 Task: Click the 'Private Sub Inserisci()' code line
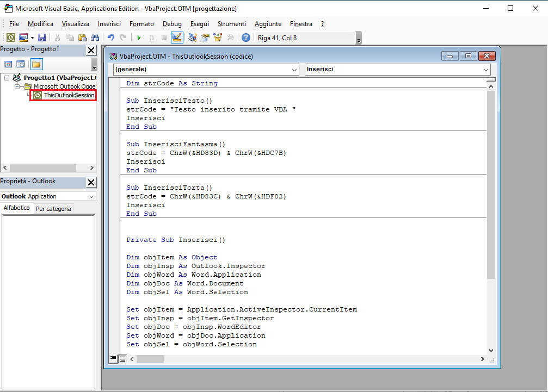[176, 240]
